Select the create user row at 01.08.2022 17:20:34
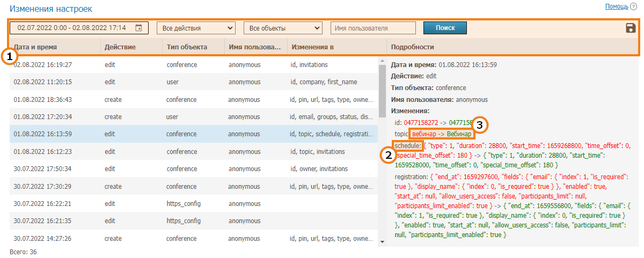The image size is (644, 258). pos(193,117)
